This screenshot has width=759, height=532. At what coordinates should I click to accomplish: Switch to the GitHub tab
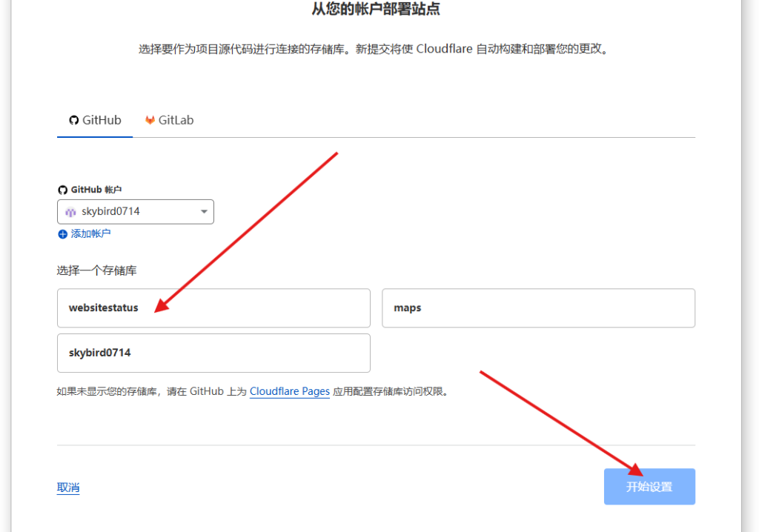[95, 120]
